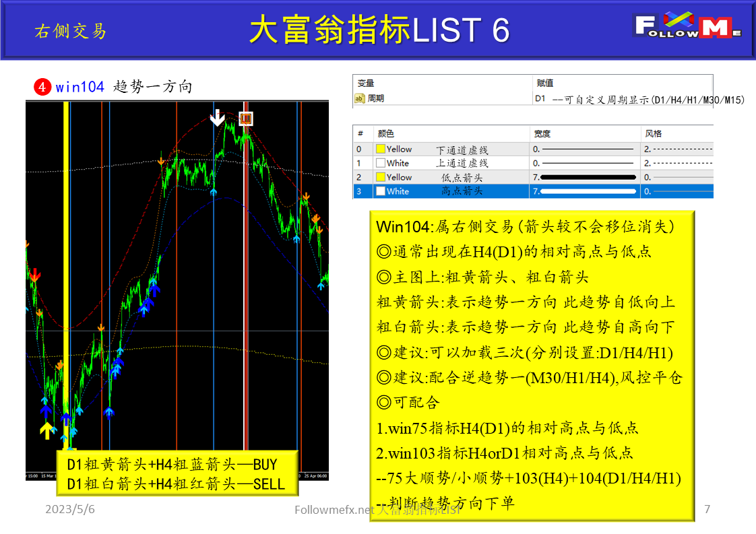Select the orange-framed candle marker above the chart
The image size is (756, 534).
click(245, 118)
